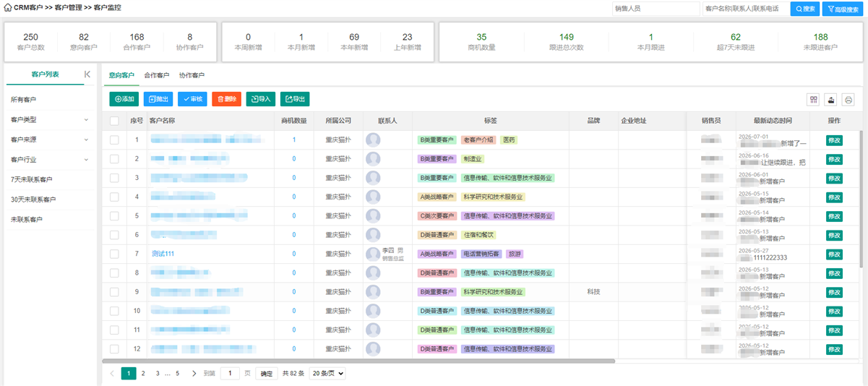Screen dimensions: 868x386
Task: Click the 抛出 button in toolbar
Action: [x=158, y=99]
